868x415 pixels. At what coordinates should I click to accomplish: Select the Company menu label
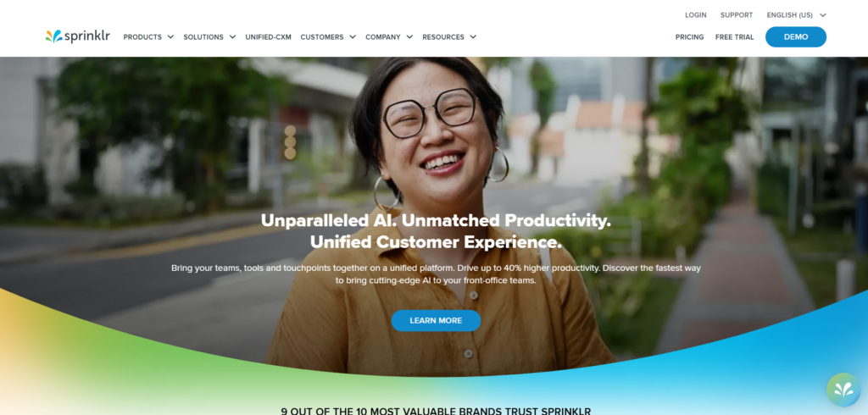pyautogui.click(x=383, y=37)
